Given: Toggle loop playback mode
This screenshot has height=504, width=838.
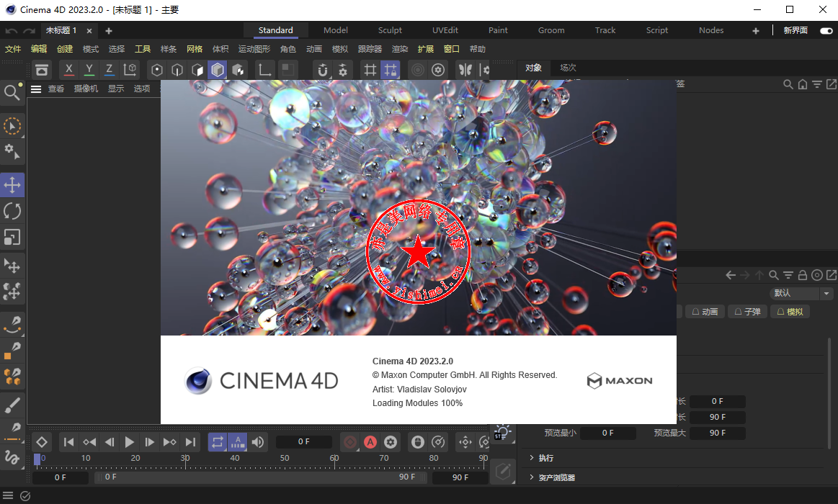Looking at the screenshot, I should click(218, 442).
